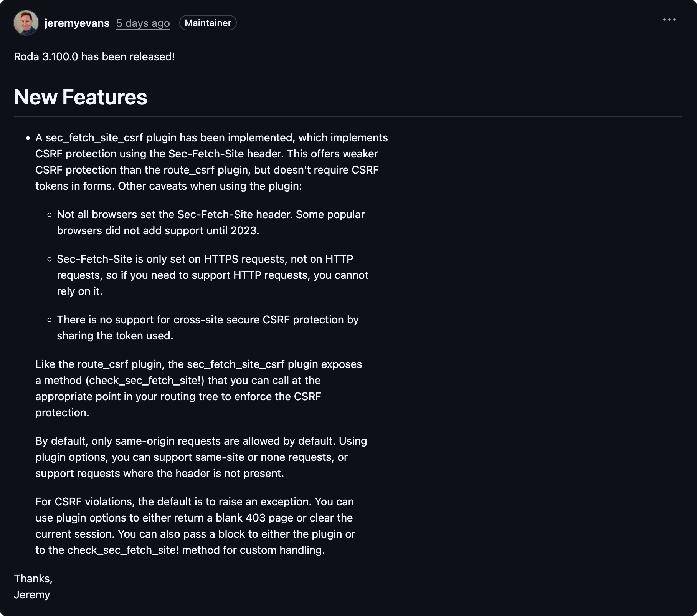697x616 pixels.
Task: Open the three-dot comment options menu
Action: point(669,20)
